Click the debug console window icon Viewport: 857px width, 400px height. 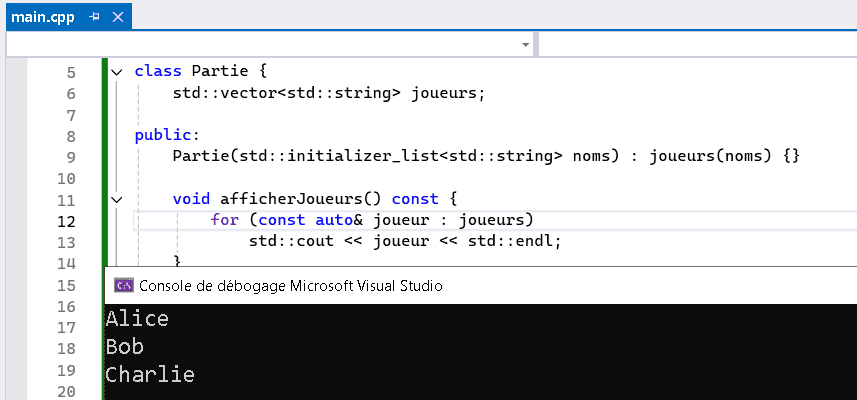tap(124, 285)
